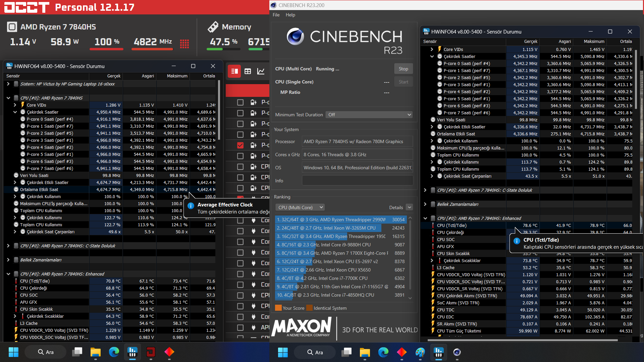Click the red grid icon beside 4822 MHz
This screenshot has height=362, width=644.
(184, 44)
